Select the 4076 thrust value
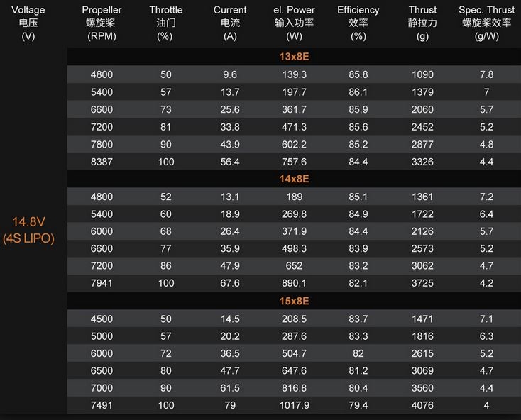 pyautogui.click(x=422, y=405)
